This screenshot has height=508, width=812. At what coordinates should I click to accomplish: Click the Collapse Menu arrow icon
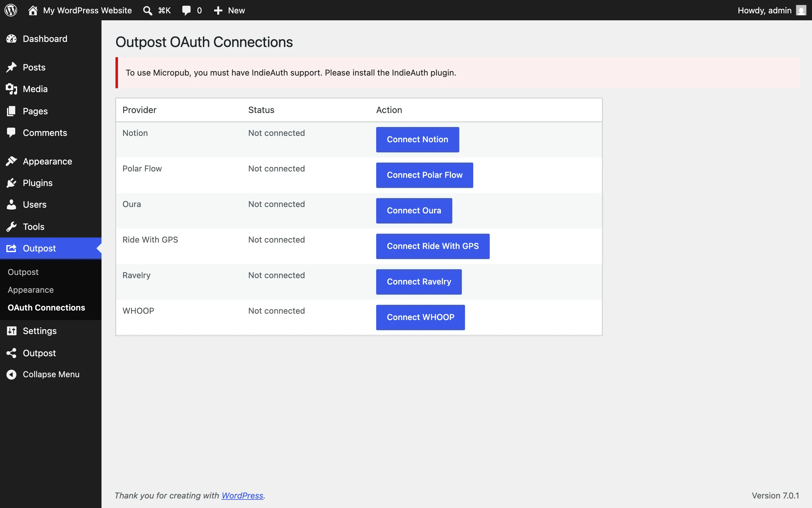click(11, 374)
